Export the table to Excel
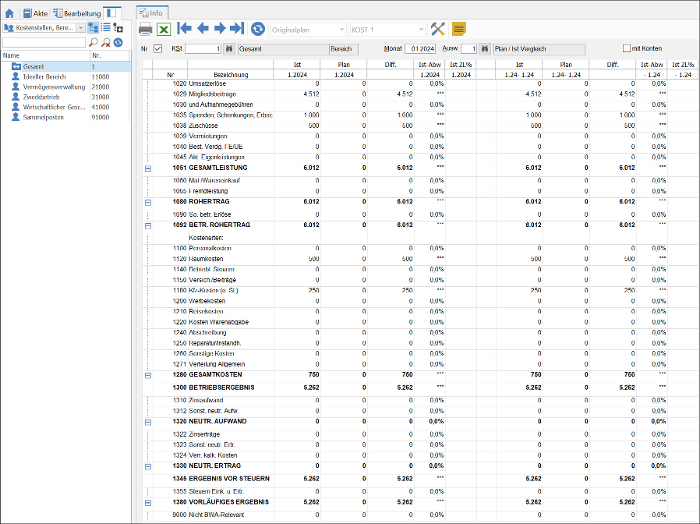Screen dimensions: 700x524 pos(164,29)
